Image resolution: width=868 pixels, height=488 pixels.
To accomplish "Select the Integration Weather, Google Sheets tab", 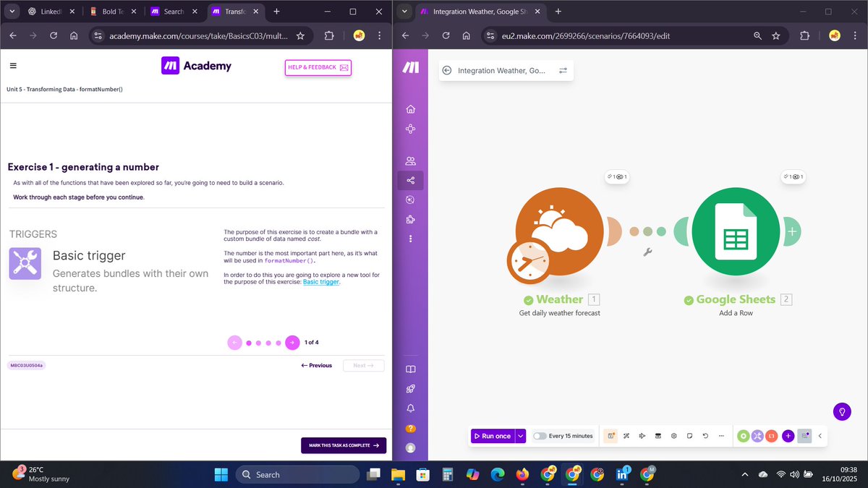I will click(x=481, y=12).
